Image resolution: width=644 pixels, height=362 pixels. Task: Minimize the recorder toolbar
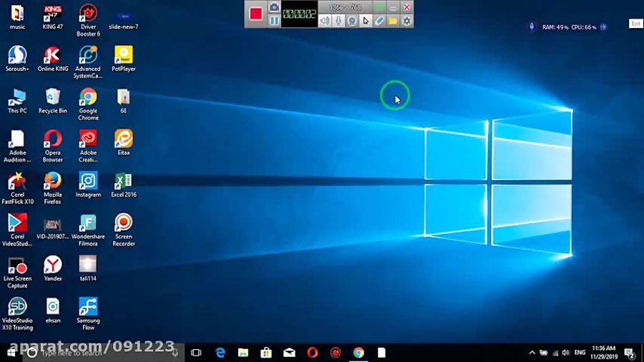click(393, 7)
